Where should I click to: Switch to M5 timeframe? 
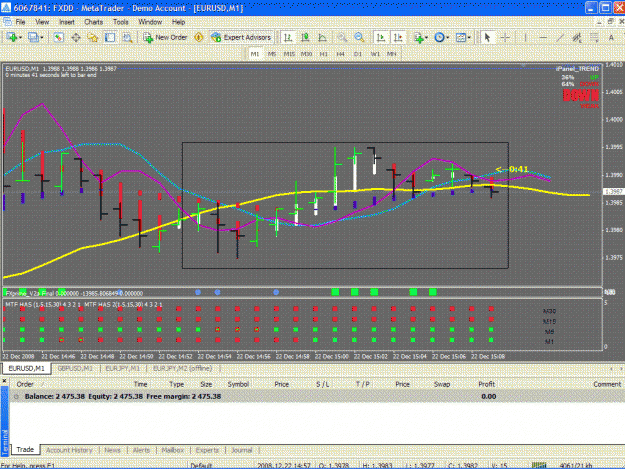click(x=272, y=54)
